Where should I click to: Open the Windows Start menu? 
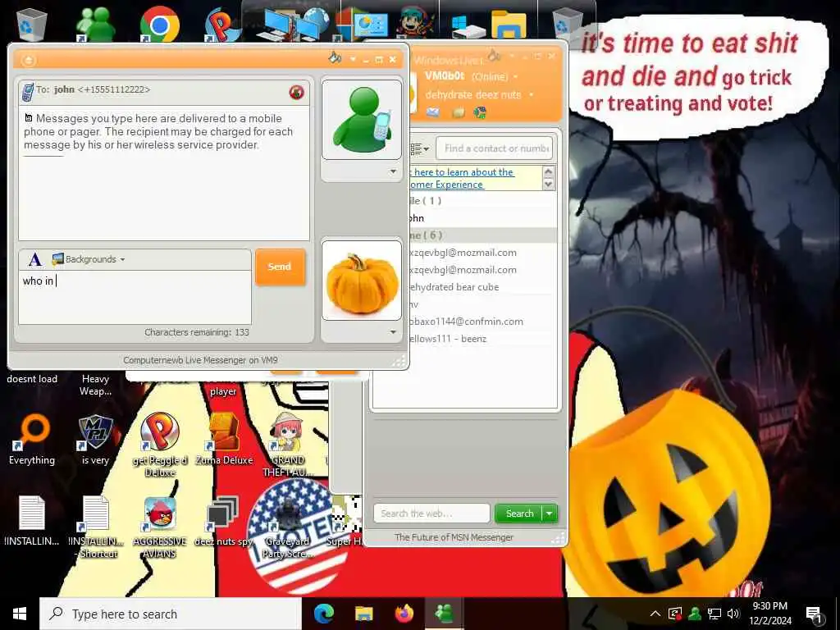20,614
